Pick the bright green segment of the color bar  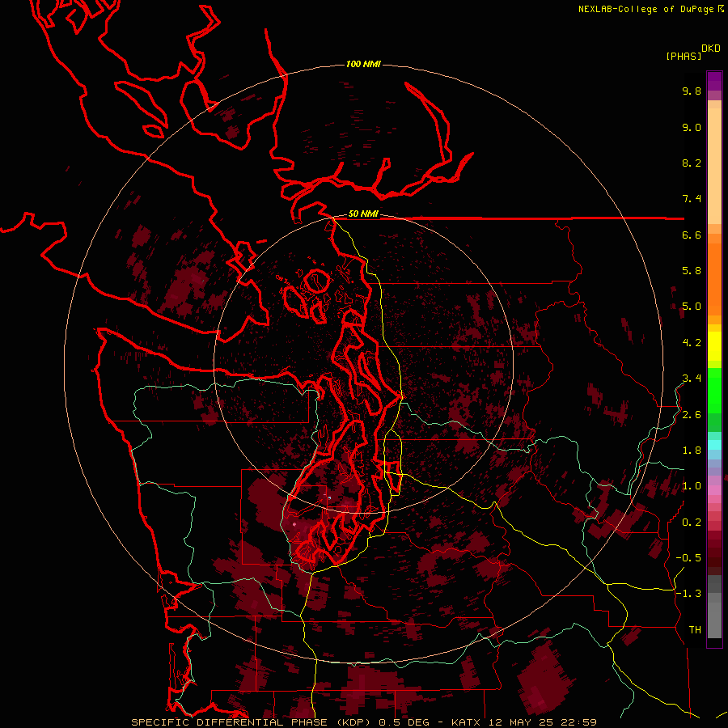coord(714,390)
